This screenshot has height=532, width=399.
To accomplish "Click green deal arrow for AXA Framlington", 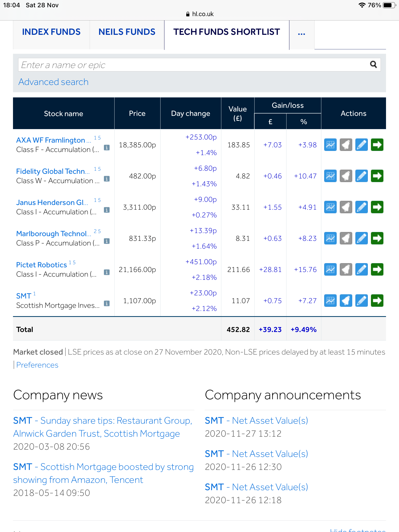I will pyautogui.click(x=377, y=145).
